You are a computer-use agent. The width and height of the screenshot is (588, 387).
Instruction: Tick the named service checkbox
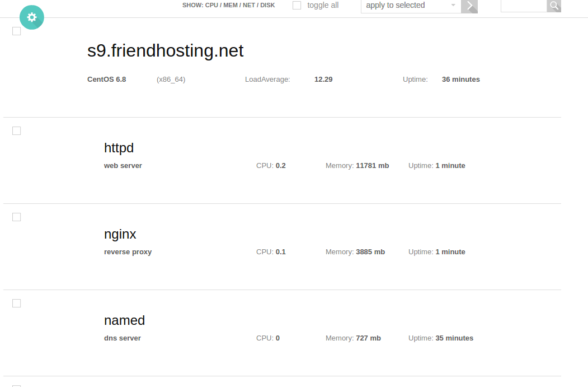click(x=16, y=304)
